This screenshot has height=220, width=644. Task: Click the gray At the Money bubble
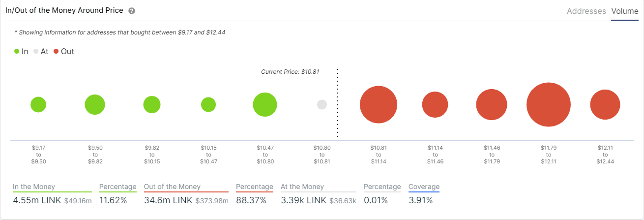coord(322,105)
